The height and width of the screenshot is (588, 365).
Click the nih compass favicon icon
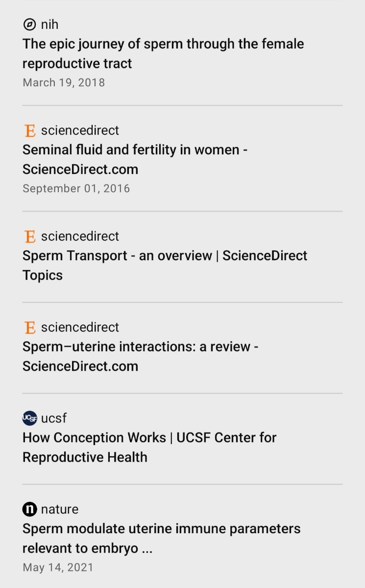[29, 24]
